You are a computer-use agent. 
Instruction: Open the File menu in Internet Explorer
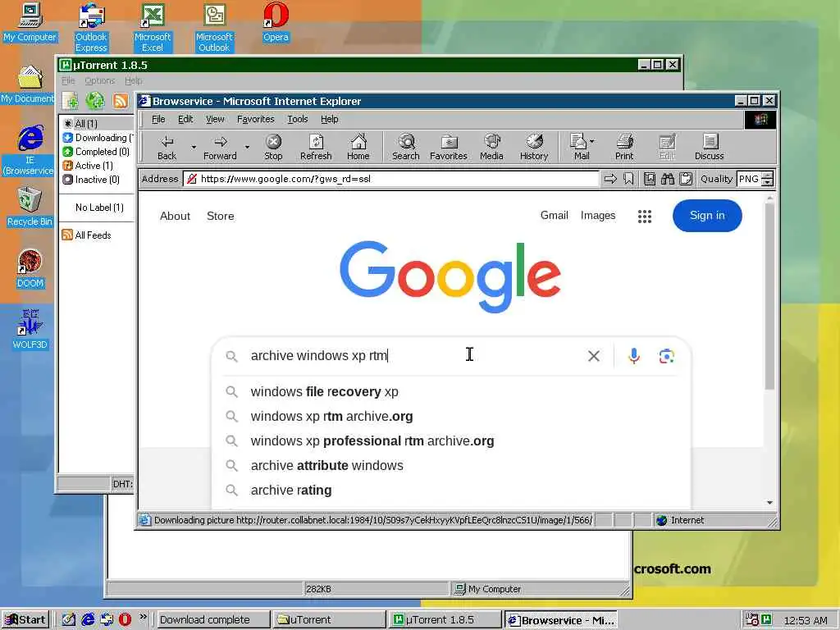click(158, 119)
